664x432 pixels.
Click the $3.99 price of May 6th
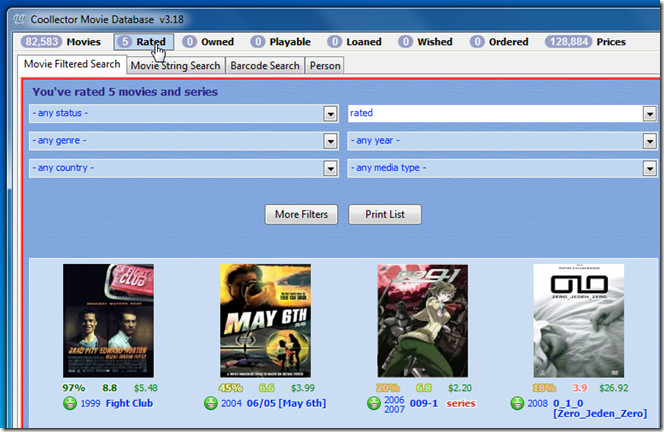click(303, 388)
